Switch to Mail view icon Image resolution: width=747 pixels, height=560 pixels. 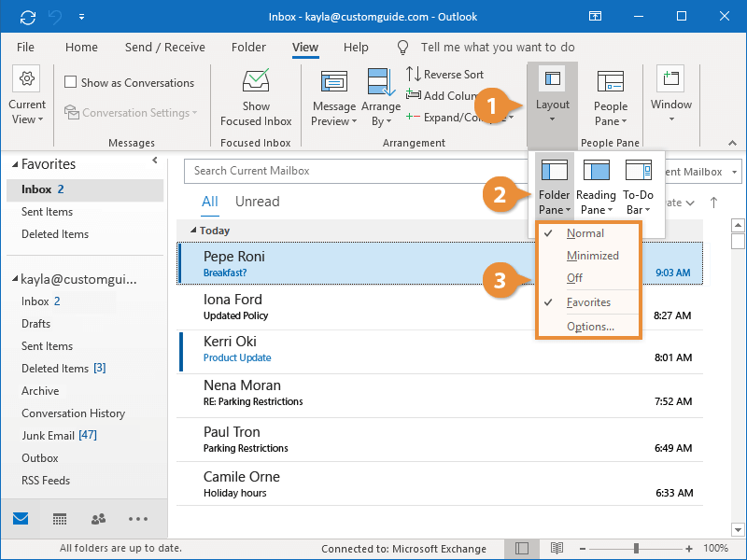pyautogui.click(x=21, y=519)
